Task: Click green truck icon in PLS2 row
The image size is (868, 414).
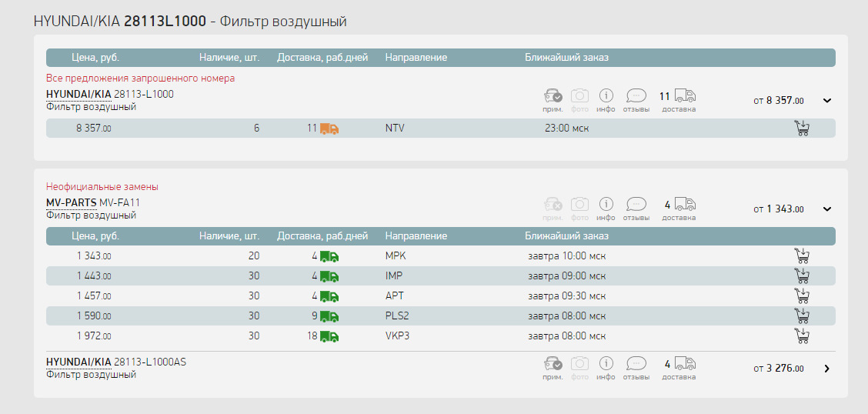Action: [329, 316]
